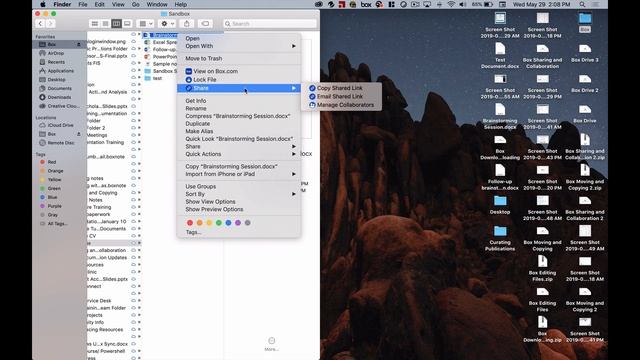Image resolution: width=640 pixels, height=360 pixels.
Task: Click the Finder toolbar share icon
Action: (x=187, y=24)
